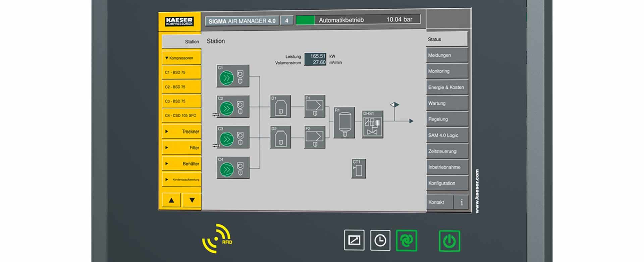Open compressor C4 station icon
644x262 pixels.
[x=233, y=168]
